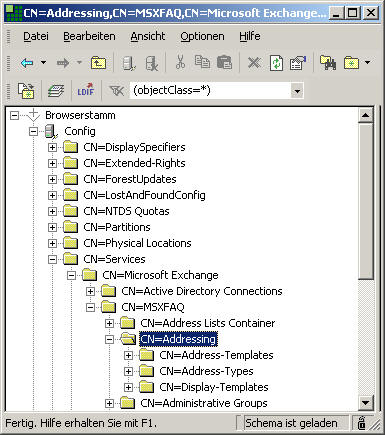This screenshot has height=435, width=385.
Task: Click the Forward arrow toolbar icon
Action: [63, 63]
